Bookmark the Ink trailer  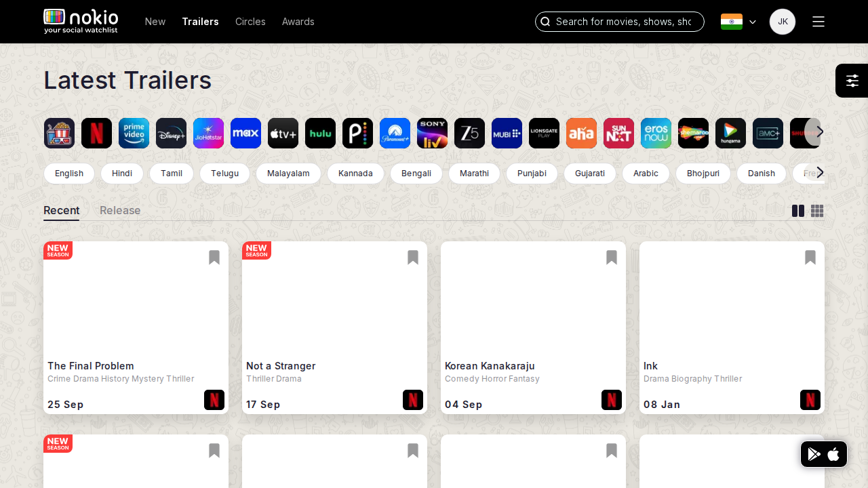tap(810, 258)
